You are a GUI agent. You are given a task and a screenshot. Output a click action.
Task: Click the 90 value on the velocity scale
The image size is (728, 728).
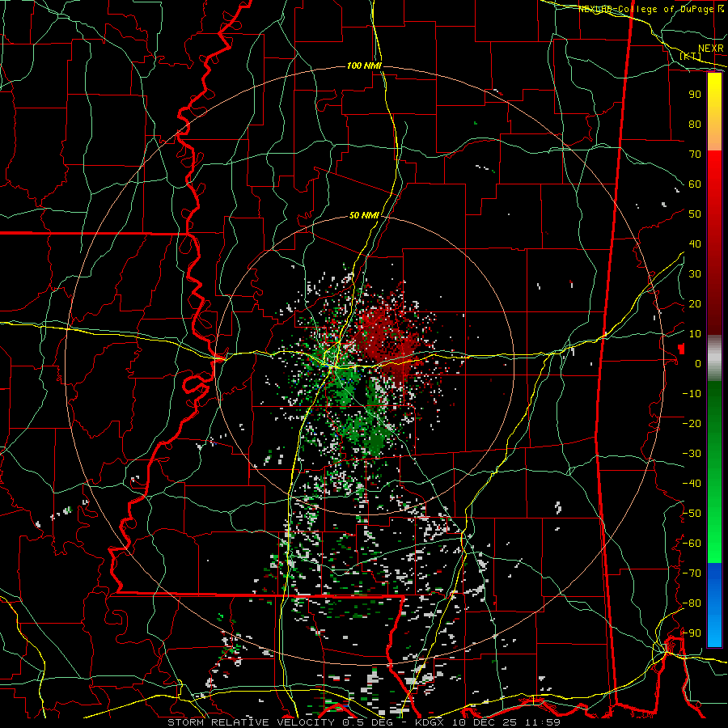click(695, 95)
